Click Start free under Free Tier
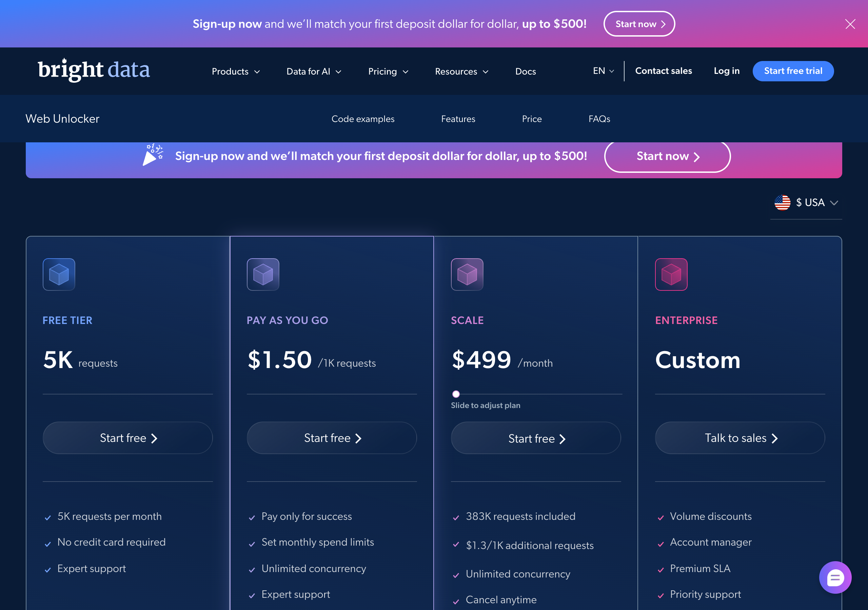The width and height of the screenshot is (868, 610). click(128, 438)
